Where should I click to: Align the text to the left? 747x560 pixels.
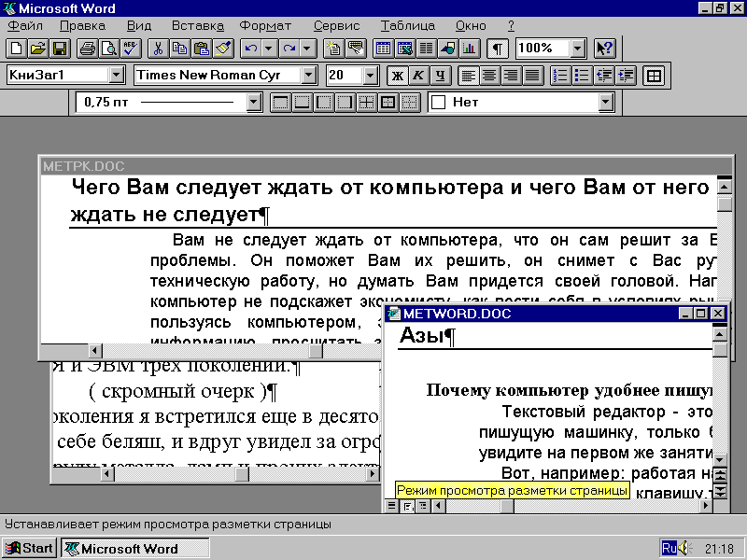469,76
